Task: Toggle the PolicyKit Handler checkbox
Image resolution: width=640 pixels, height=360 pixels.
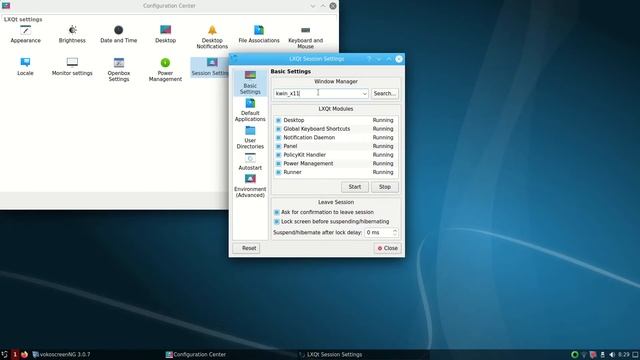Action: tap(278, 155)
